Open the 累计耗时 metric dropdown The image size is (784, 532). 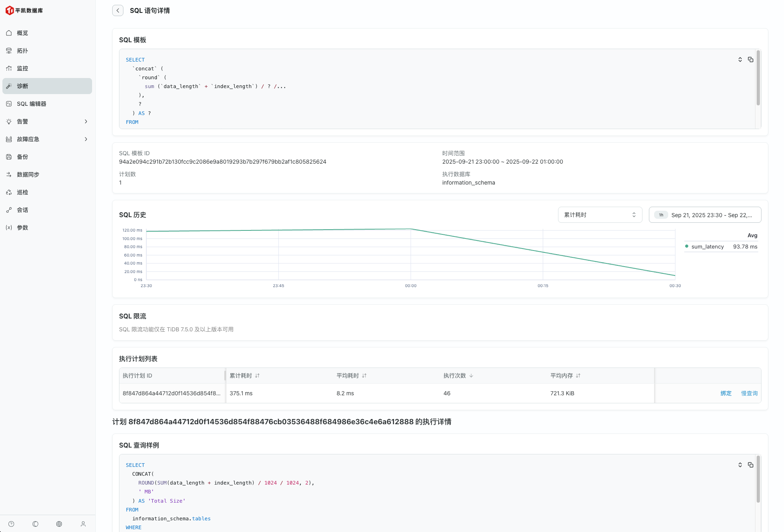click(599, 215)
